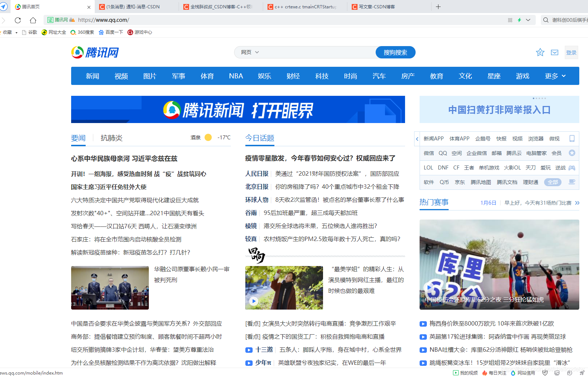Focus the Sogou search input box
The image size is (588, 376).
pyautogui.click(x=318, y=52)
